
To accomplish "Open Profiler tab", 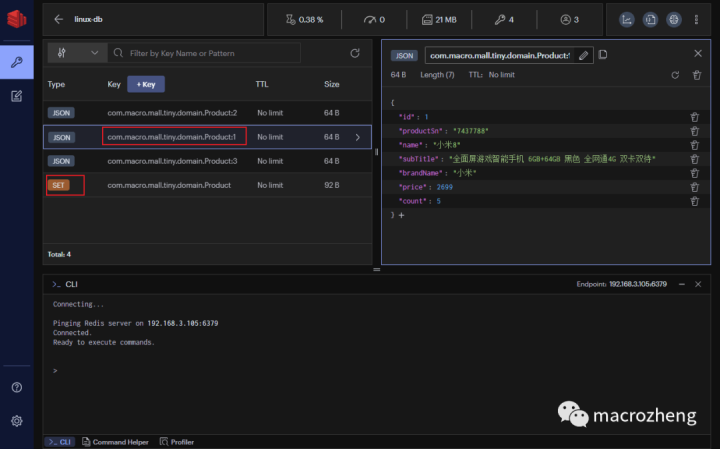I will pos(177,442).
